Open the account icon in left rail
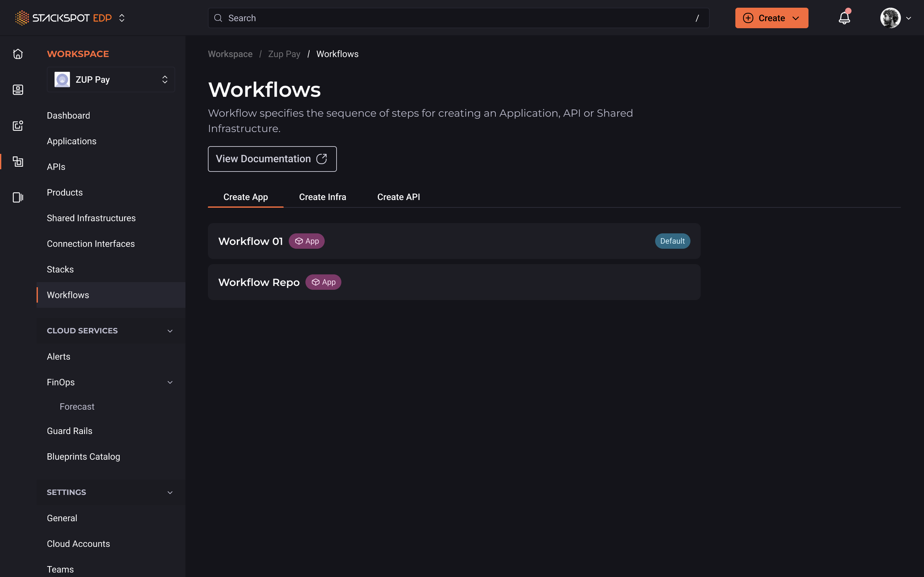 pyautogui.click(x=18, y=90)
